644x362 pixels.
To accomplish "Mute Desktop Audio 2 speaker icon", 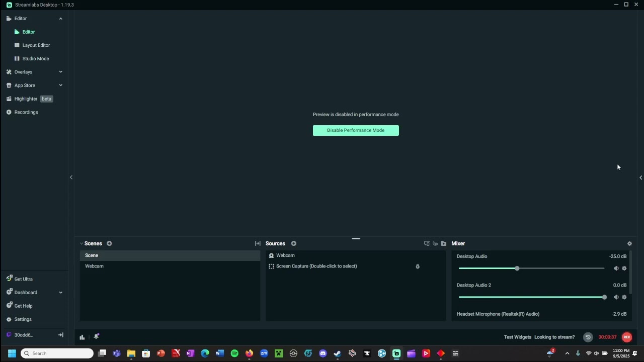I will (616, 297).
